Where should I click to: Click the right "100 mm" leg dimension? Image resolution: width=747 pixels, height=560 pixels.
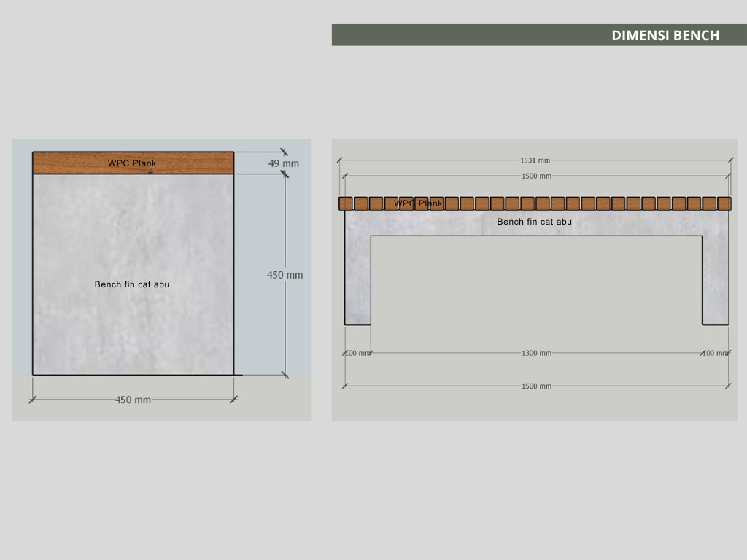coord(715,353)
